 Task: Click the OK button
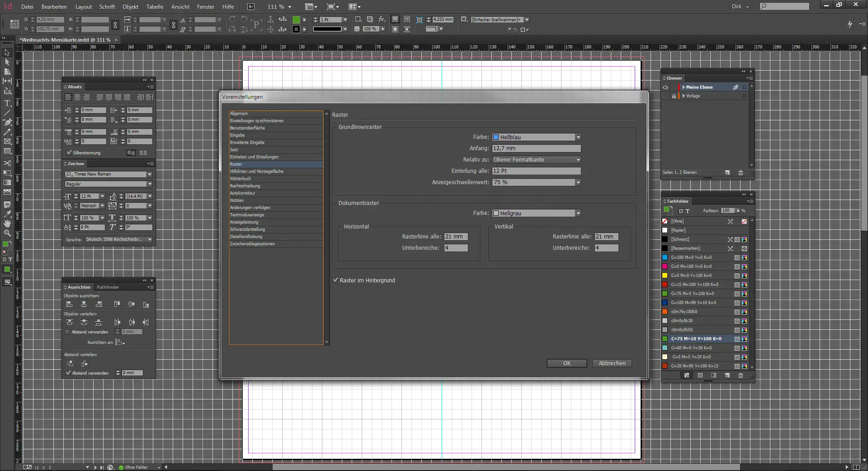click(x=566, y=363)
